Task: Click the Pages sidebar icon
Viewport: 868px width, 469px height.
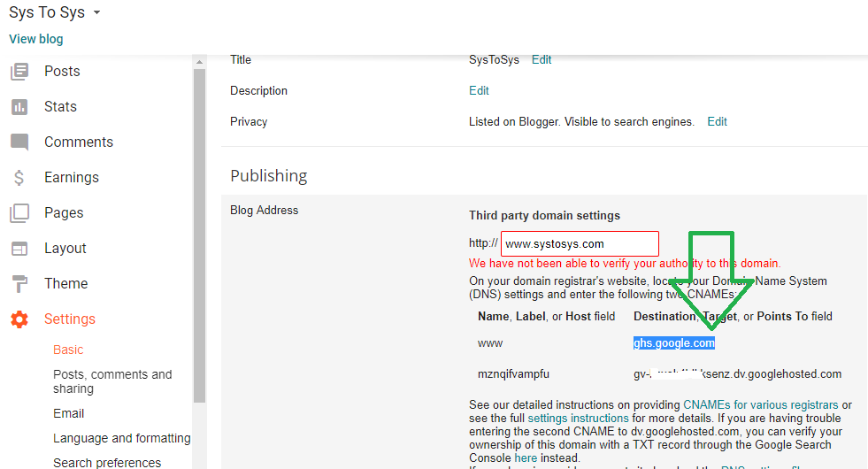Action: click(x=19, y=213)
